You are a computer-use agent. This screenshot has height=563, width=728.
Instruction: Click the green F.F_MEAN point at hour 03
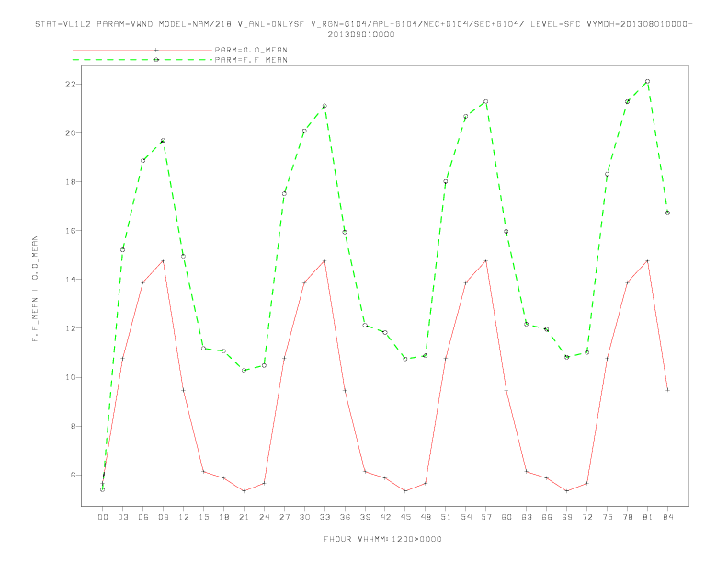pos(122,250)
